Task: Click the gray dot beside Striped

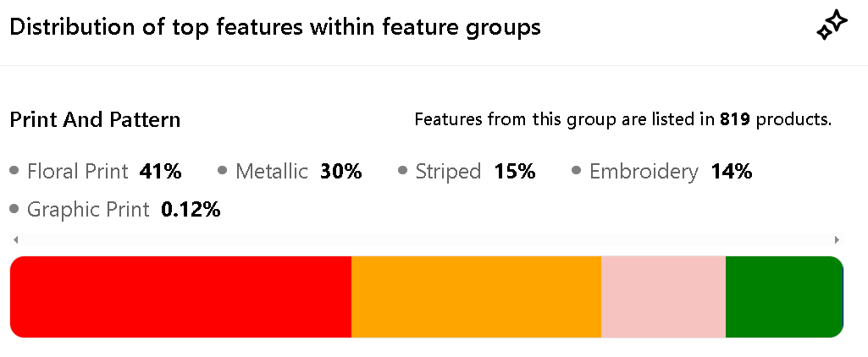Action: 402,171
